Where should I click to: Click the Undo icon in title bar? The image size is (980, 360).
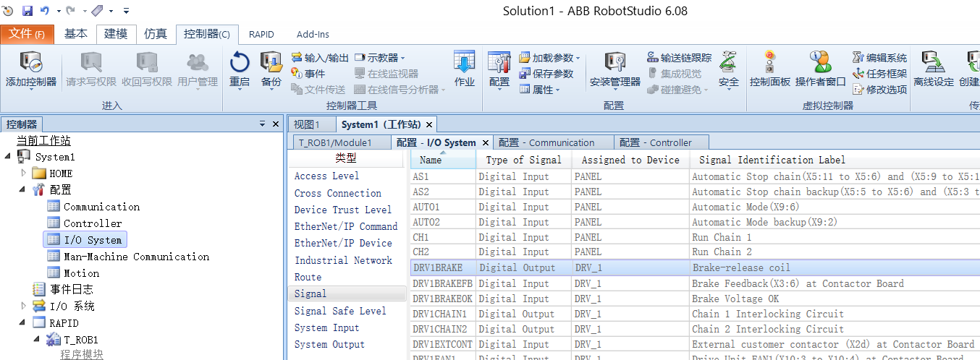point(45,11)
